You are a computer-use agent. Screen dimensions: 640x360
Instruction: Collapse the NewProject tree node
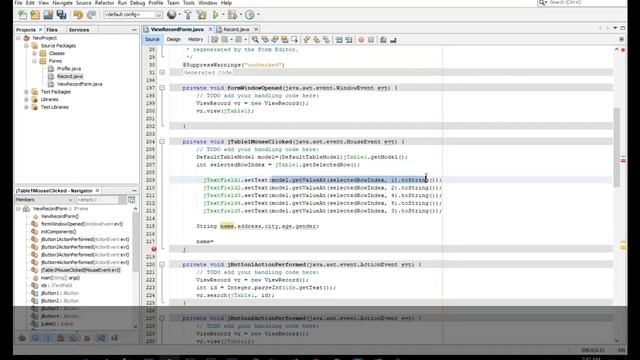click(x=18, y=38)
